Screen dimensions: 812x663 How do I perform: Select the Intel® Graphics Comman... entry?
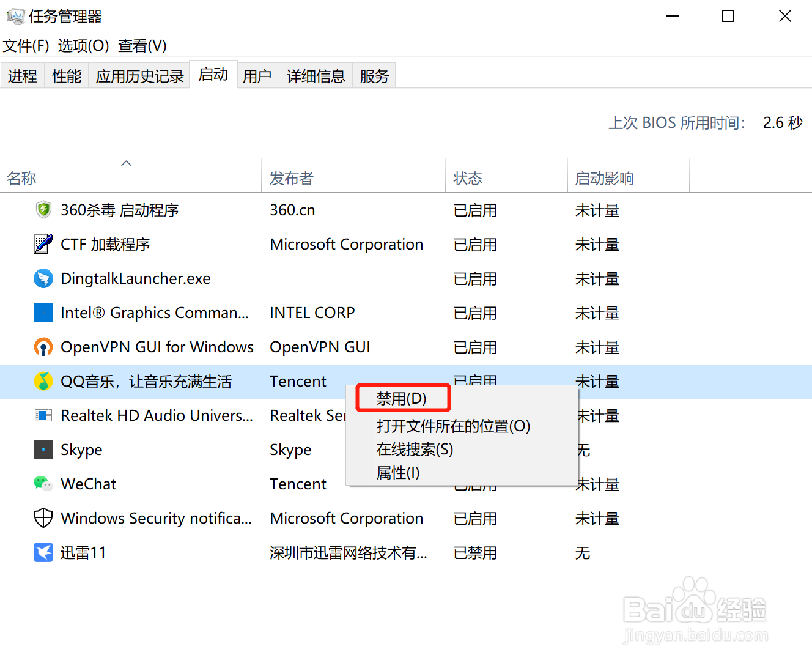(x=155, y=313)
